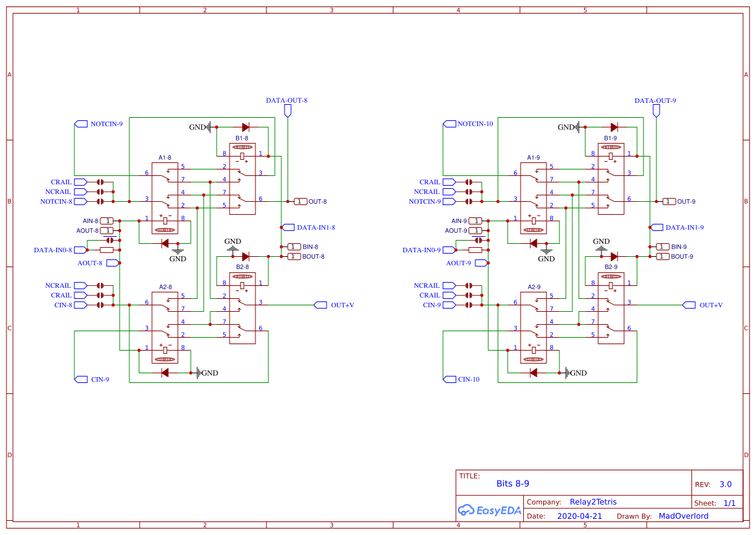Click the Relay2Tetris company name link
The height and width of the screenshot is (535, 756).
pyautogui.click(x=589, y=501)
